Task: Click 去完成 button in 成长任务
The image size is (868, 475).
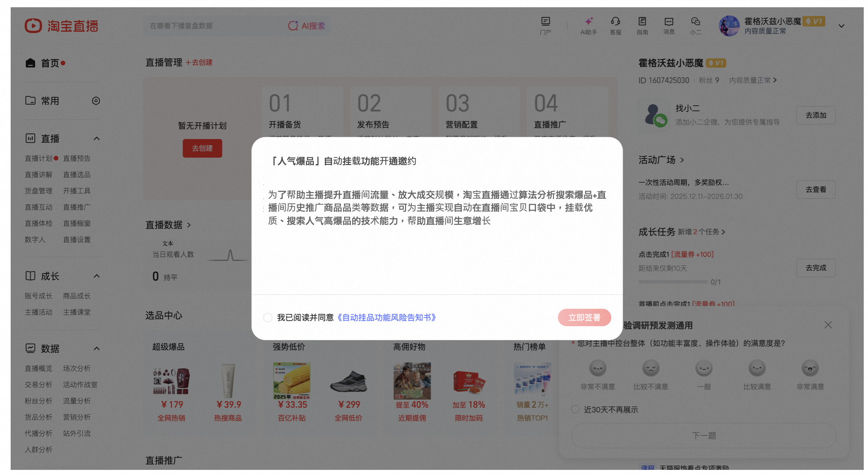Action: 816,268
